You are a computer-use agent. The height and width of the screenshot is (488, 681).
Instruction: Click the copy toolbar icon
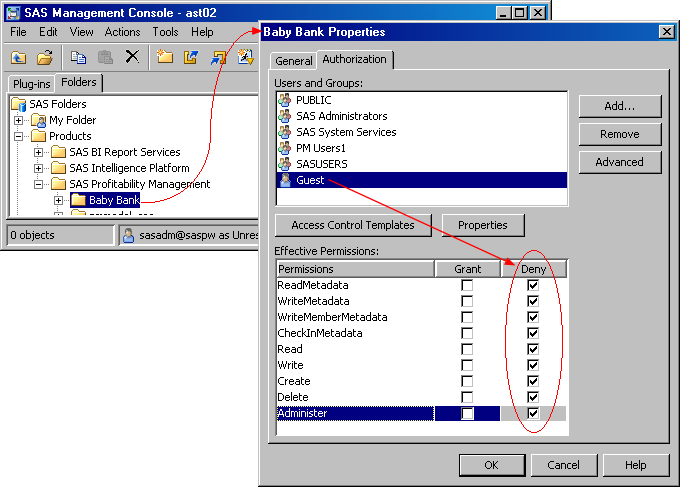point(78,57)
